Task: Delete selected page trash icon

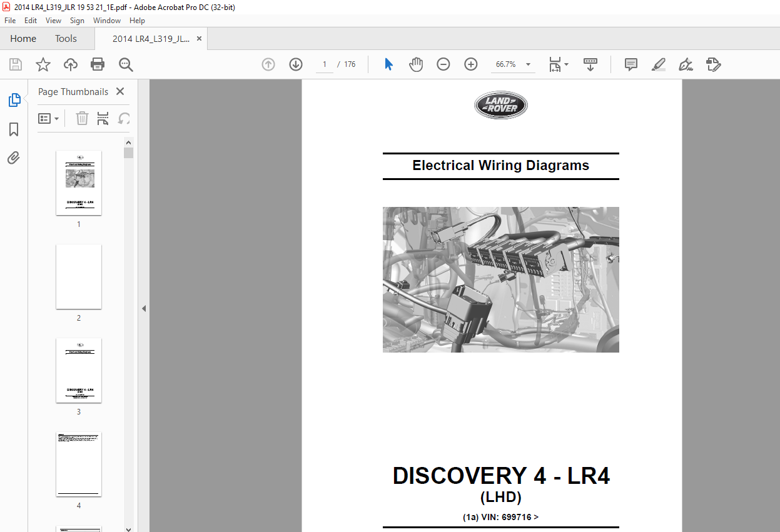Action: tap(82, 118)
